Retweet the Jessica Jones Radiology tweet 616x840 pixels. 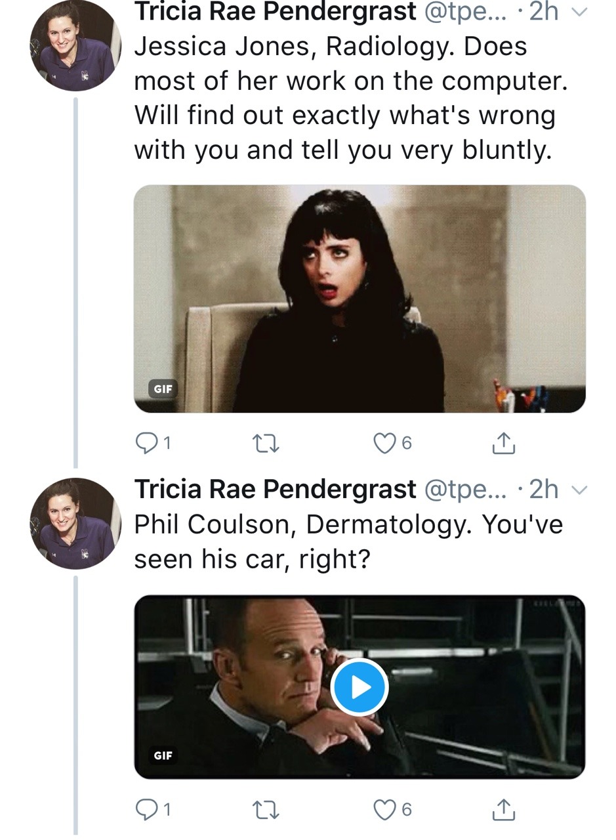(266, 444)
